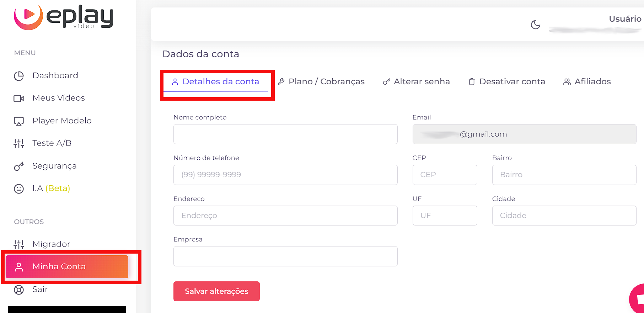Toggle dark mode with moon icon
Image resolution: width=644 pixels, height=313 pixels.
[x=536, y=25]
